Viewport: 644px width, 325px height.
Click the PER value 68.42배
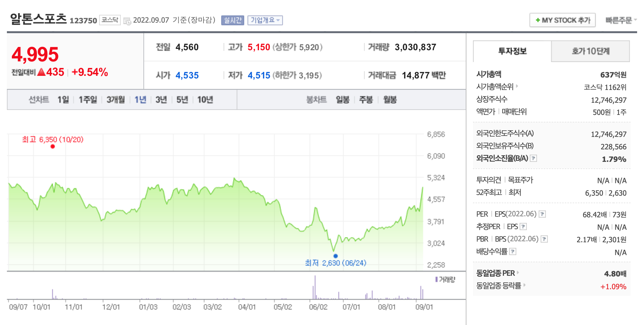pyautogui.click(x=594, y=215)
